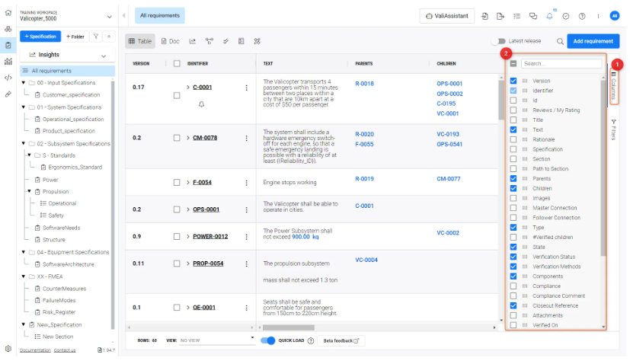Image resolution: width=630 pixels, height=364 pixels.
Task: Collapse the Propulsion tree node
Action: point(30,192)
